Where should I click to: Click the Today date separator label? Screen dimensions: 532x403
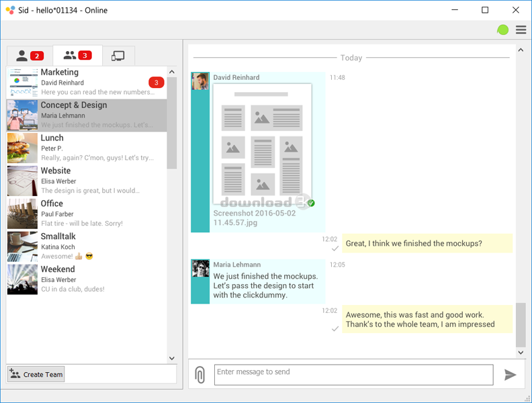(x=351, y=58)
